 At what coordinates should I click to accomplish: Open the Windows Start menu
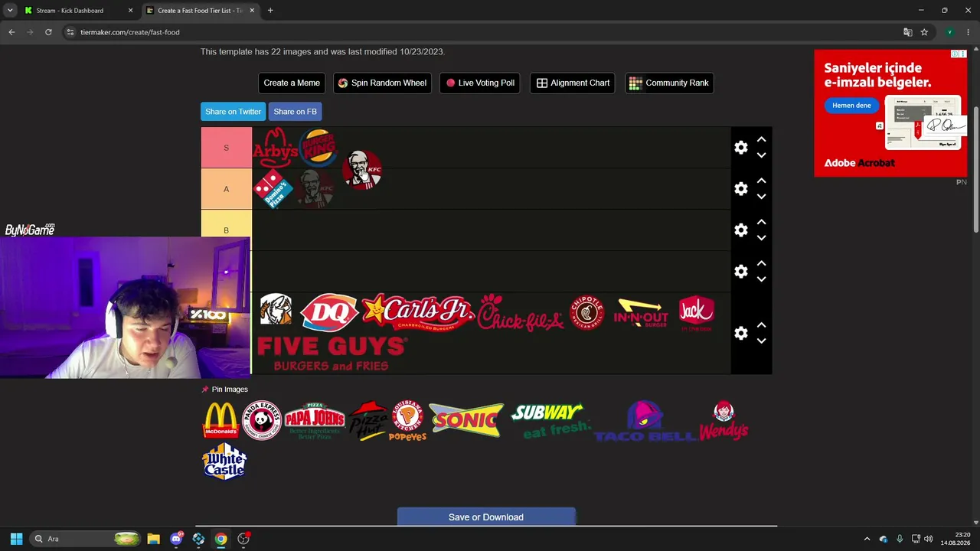16,539
